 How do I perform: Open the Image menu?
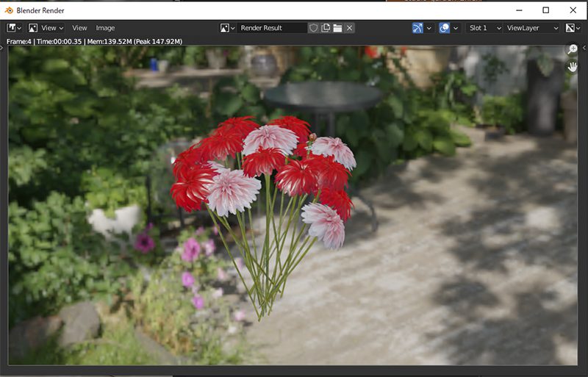105,28
